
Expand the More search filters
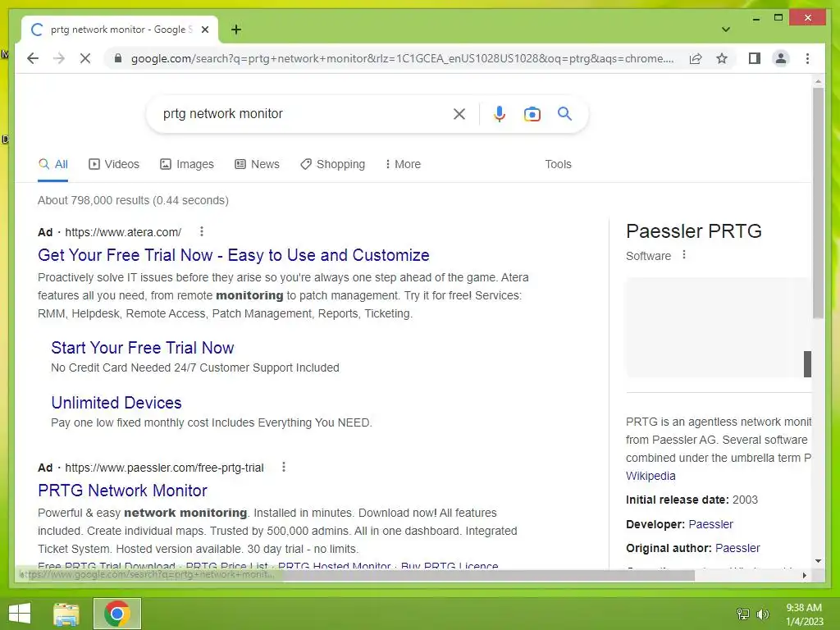coord(403,164)
